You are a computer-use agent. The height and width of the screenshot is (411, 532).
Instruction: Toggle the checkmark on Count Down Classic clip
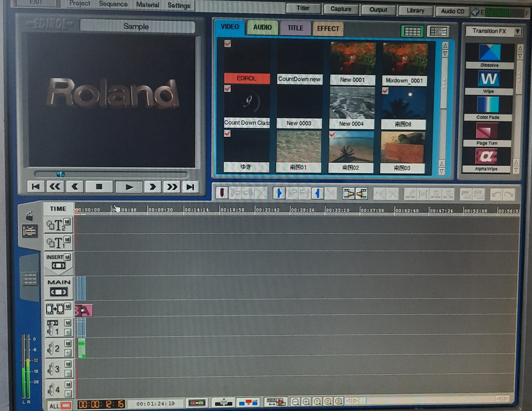coord(227,88)
